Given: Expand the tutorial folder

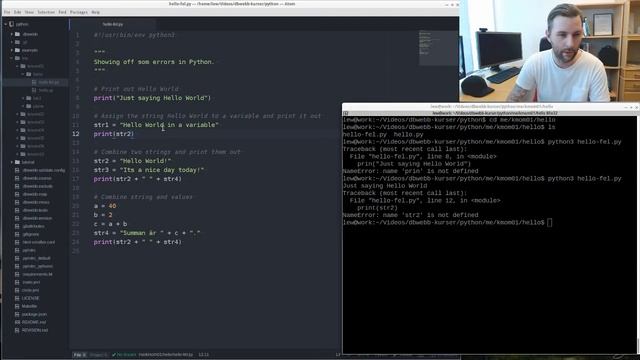Looking at the screenshot, I should point(12,162).
